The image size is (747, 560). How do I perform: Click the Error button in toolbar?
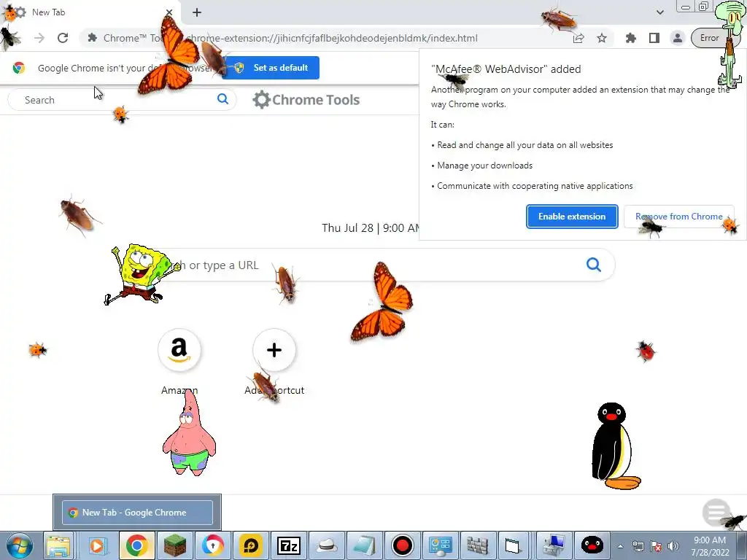point(709,38)
